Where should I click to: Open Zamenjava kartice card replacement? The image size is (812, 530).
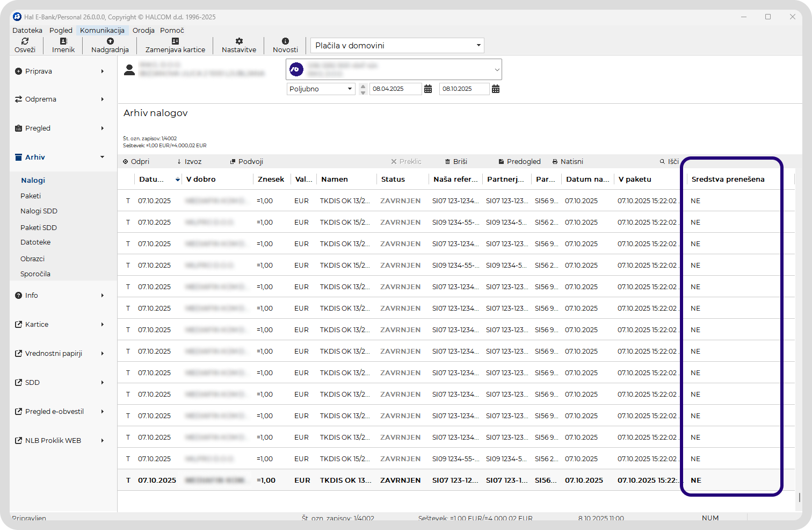(175, 41)
